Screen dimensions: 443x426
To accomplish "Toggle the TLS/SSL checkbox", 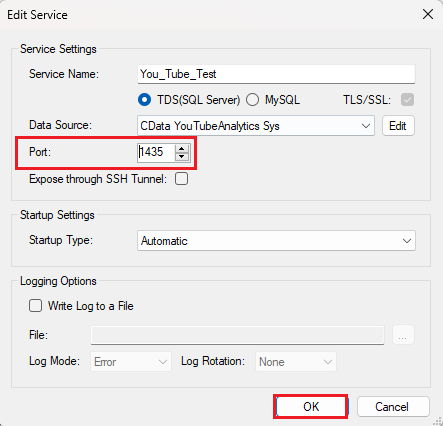I will point(407,100).
